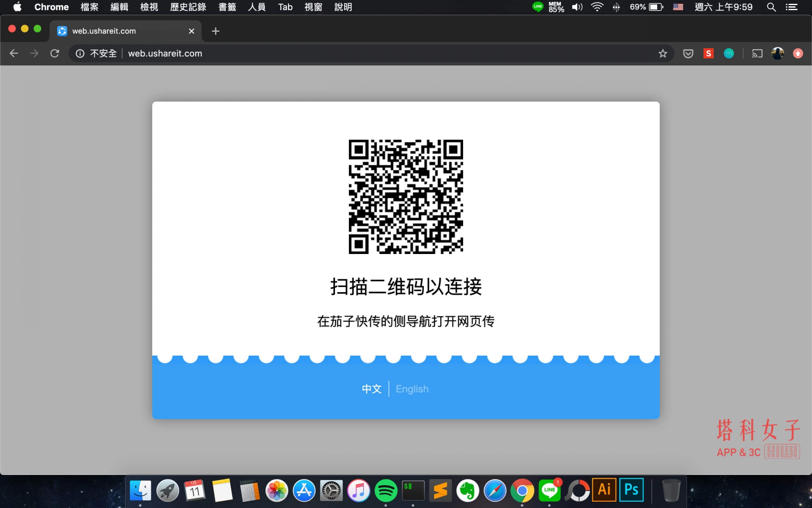Open the input source flag menu
This screenshot has width=812, height=508.
point(678,7)
